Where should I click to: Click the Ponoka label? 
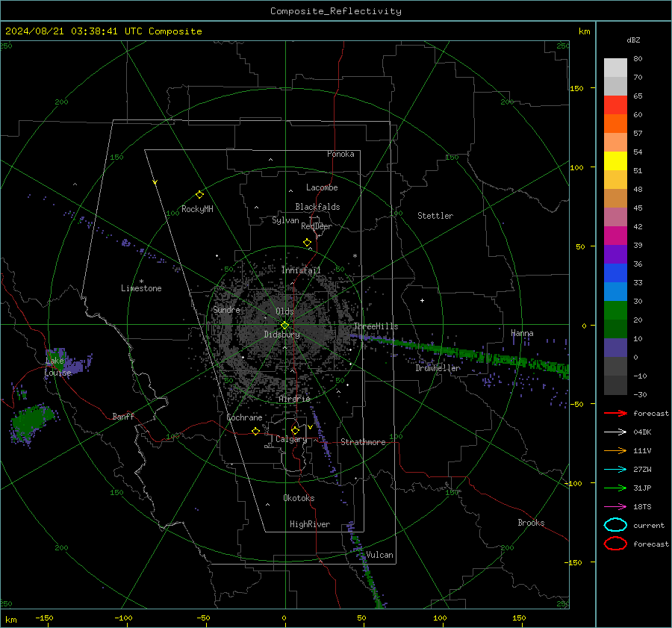pos(340,154)
